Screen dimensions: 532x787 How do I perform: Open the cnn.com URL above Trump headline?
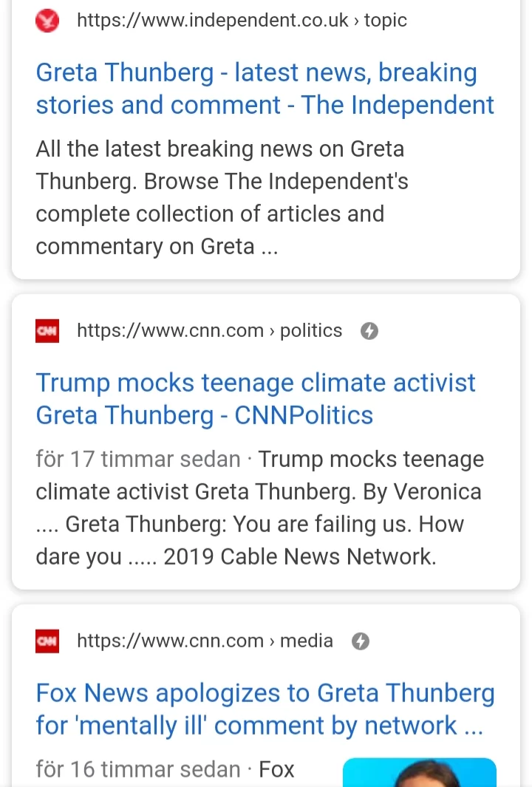coord(170,330)
